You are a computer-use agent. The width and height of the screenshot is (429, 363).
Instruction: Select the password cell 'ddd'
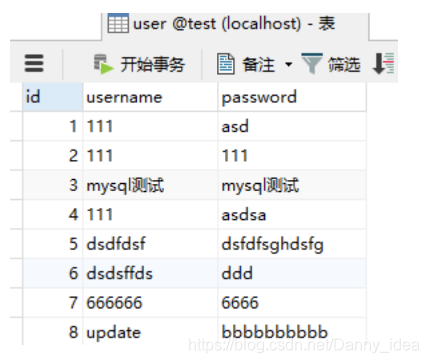[292, 273]
